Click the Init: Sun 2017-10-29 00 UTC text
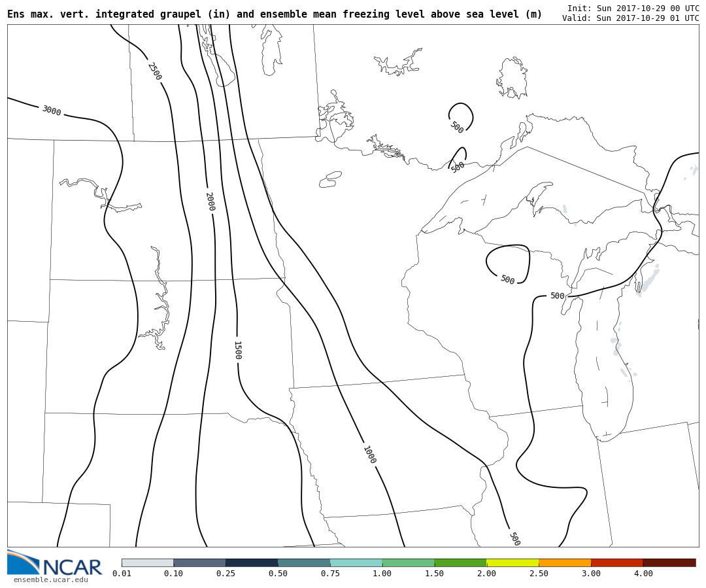706x588 pixels. pyautogui.click(x=633, y=8)
